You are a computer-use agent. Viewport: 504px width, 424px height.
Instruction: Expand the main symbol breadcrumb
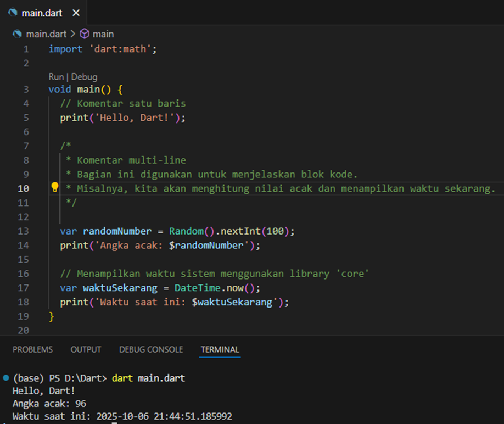[103, 34]
